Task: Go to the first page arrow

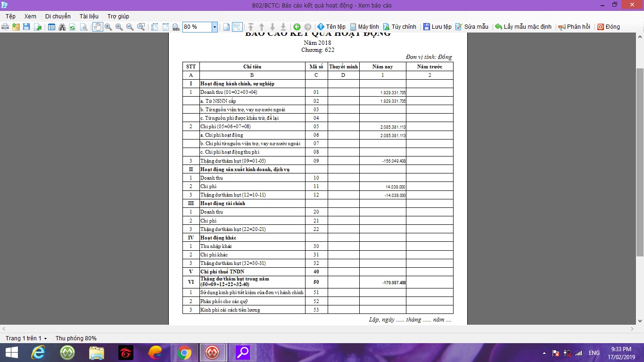Action: [251, 27]
